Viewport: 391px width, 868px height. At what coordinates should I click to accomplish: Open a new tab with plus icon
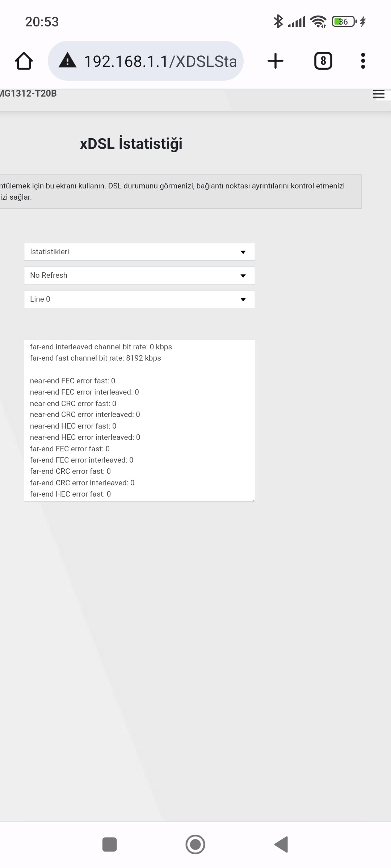tap(276, 61)
